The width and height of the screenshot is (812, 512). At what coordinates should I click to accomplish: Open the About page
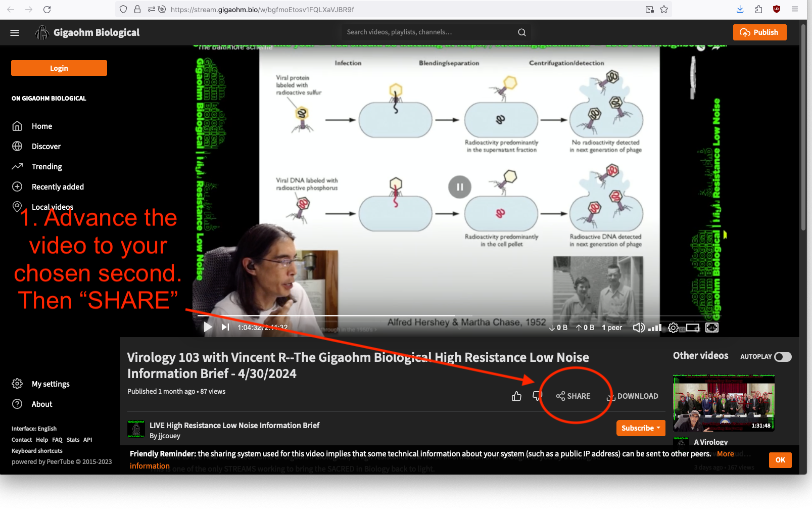pyautogui.click(x=42, y=404)
